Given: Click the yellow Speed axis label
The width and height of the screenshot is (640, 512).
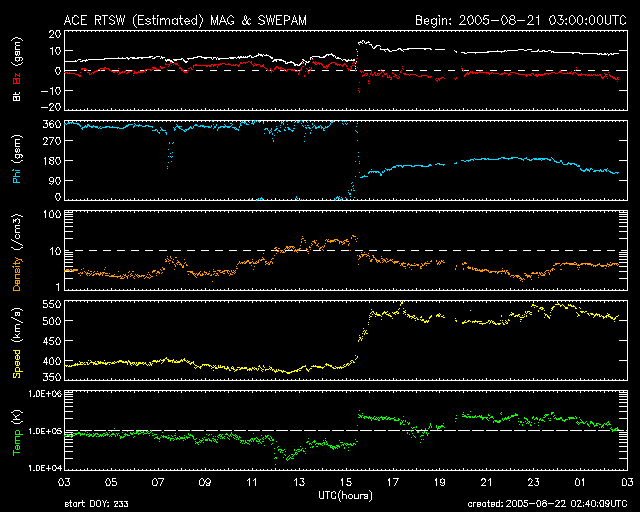Looking at the screenshot, I should [17, 364].
